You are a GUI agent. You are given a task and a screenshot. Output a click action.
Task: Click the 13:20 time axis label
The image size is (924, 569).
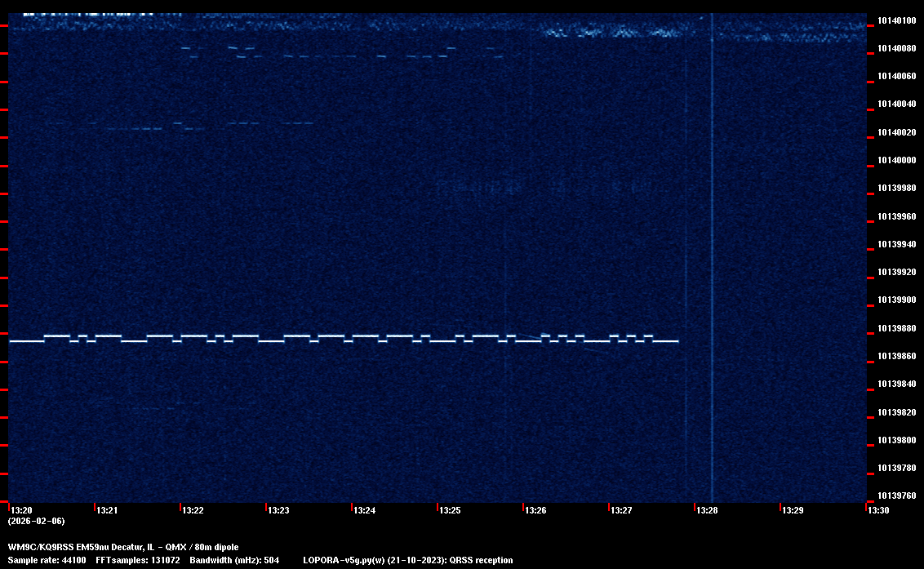pyautogui.click(x=21, y=510)
